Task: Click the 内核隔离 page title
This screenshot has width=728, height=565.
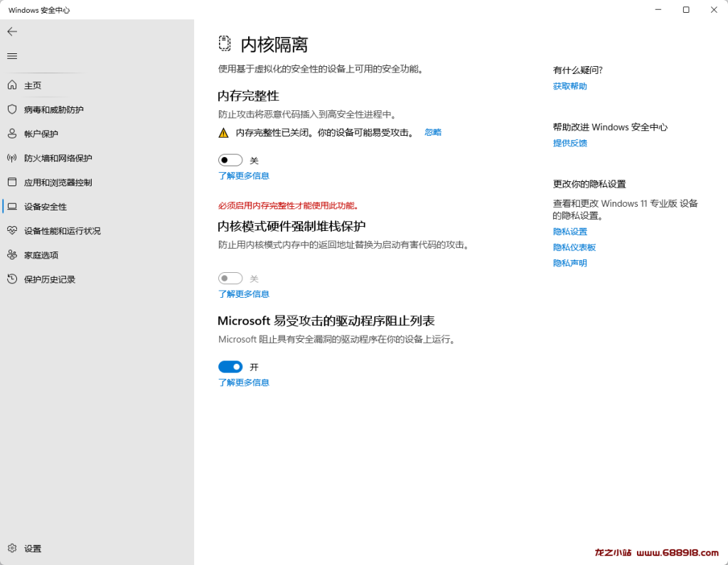Action: click(x=274, y=45)
